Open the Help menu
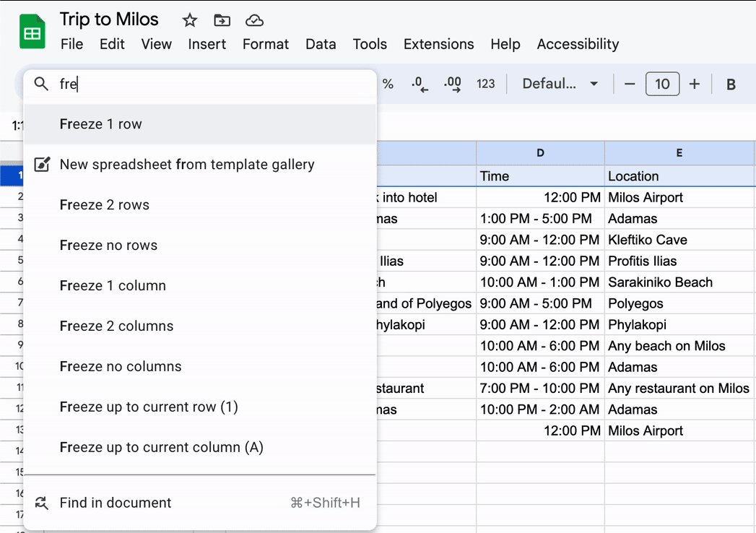The height and width of the screenshot is (533, 756). click(505, 44)
